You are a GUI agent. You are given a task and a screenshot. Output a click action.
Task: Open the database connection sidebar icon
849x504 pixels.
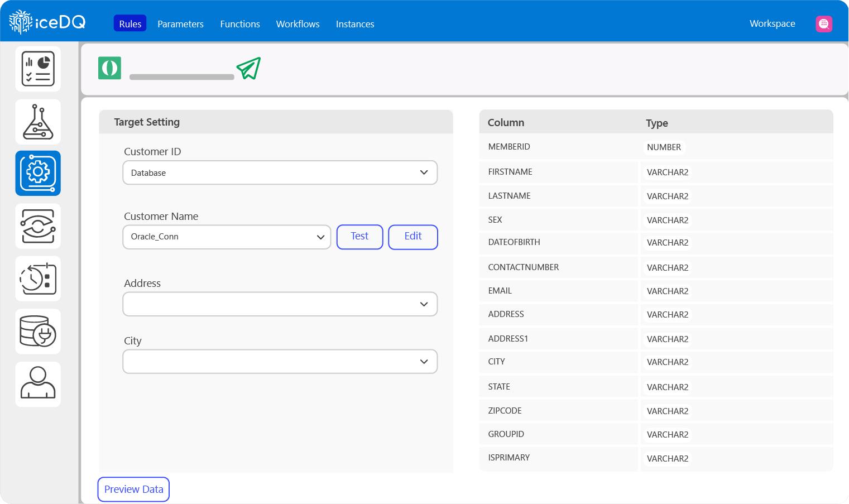click(38, 331)
